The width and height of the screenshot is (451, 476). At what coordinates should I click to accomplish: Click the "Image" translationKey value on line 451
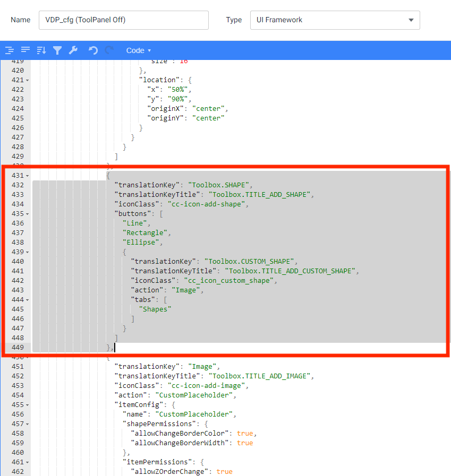(x=202, y=367)
